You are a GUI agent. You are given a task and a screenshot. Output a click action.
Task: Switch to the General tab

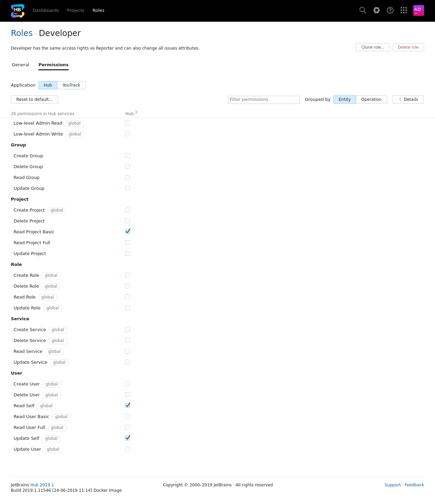[x=20, y=65]
